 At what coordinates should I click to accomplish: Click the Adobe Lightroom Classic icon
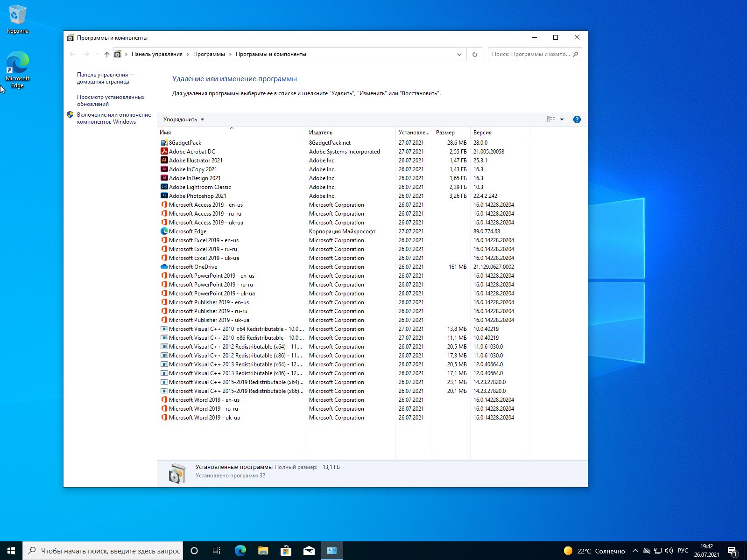tap(164, 187)
